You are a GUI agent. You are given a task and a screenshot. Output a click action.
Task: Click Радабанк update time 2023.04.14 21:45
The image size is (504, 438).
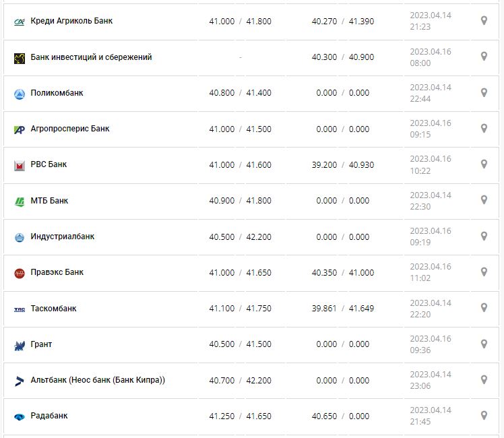[x=431, y=416]
